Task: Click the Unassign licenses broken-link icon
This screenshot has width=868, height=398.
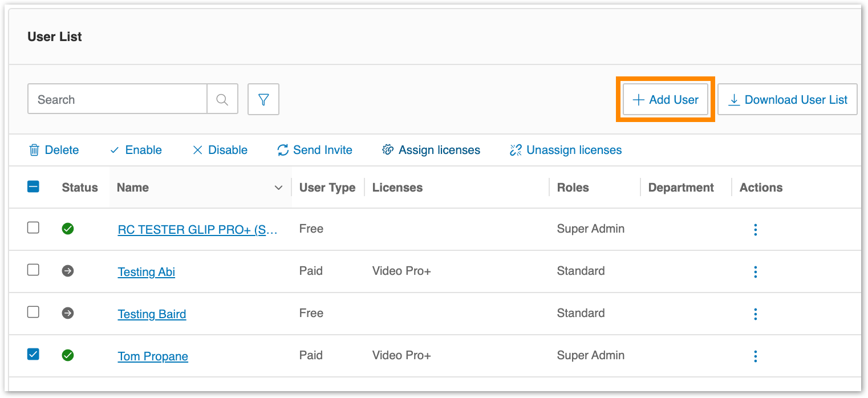Action: pos(516,150)
